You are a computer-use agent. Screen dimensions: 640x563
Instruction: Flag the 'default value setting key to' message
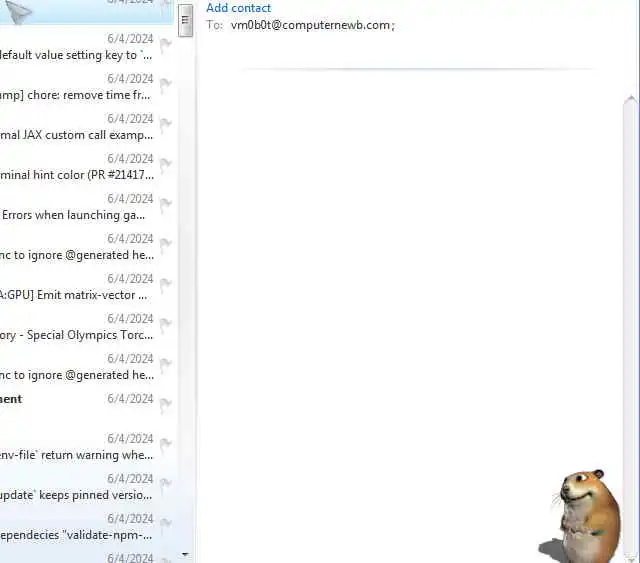click(x=165, y=44)
